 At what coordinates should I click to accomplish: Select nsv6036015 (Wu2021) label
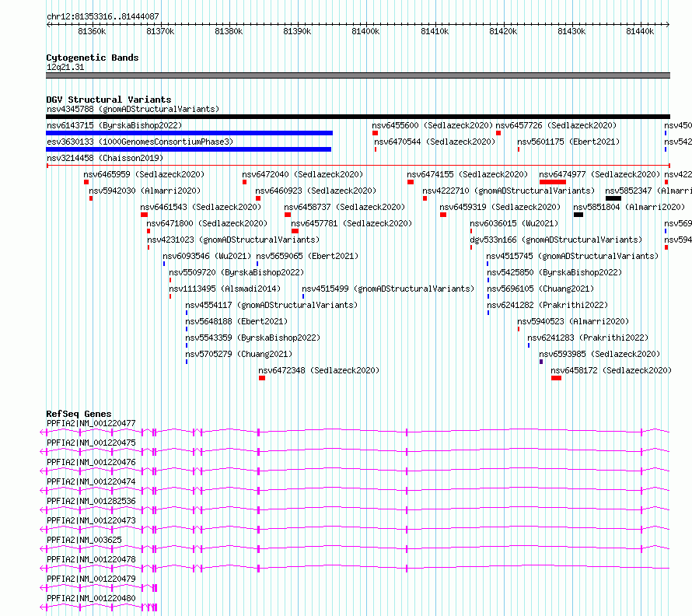(x=514, y=223)
